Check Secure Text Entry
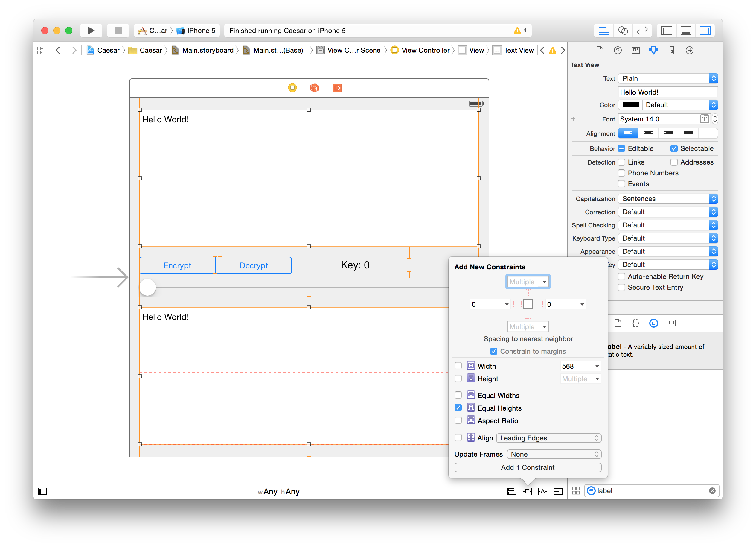Viewport: 756px width, 547px height. click(x=621, y=287)
